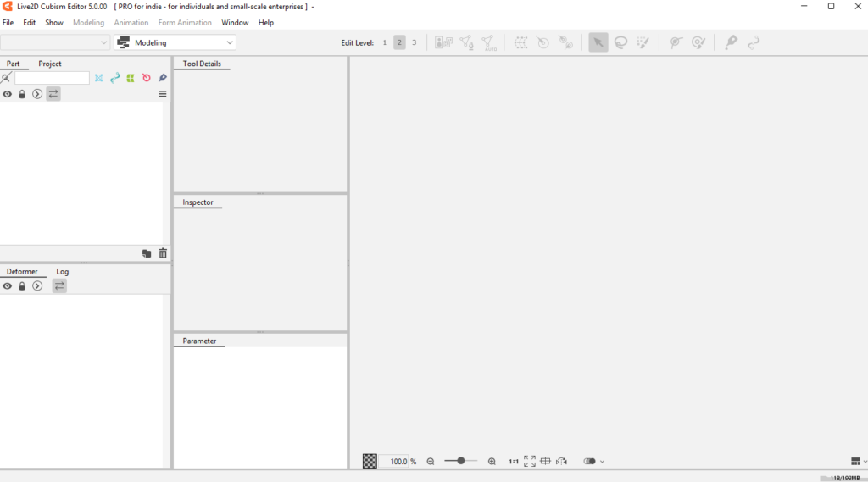Image resolution: width=868 pixels, height=482 pixels.
Task: Click the canvas zoom slider handle
Action: [461, 461]
